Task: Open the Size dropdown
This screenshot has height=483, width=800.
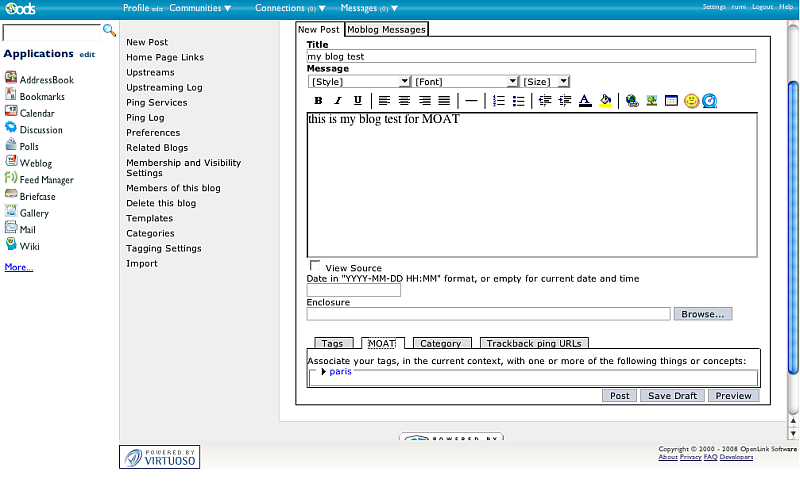Action: (x=545, y=81)
